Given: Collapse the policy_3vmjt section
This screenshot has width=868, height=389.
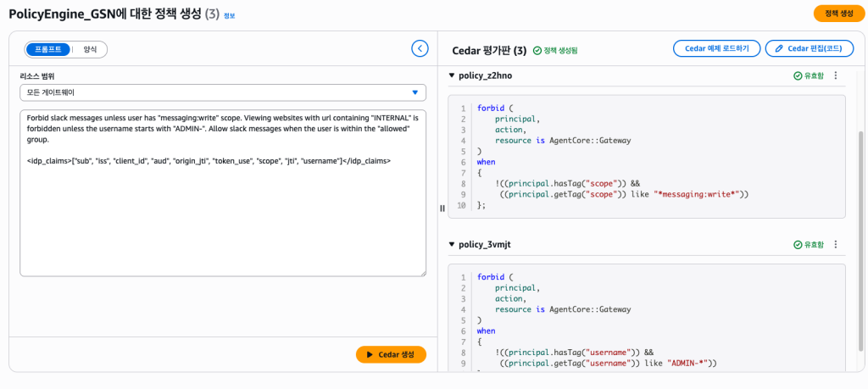Looking at the screenshot, I should 452,244.
